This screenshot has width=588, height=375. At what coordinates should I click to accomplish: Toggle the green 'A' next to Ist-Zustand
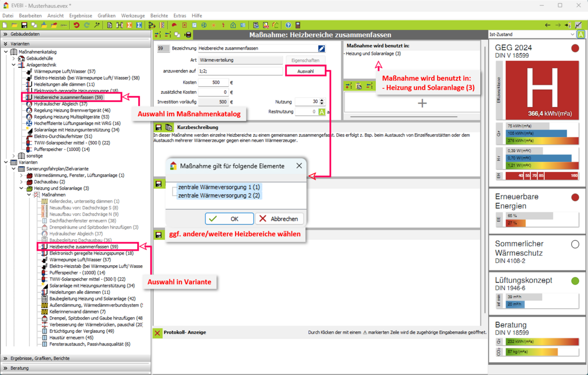(581, 35)
